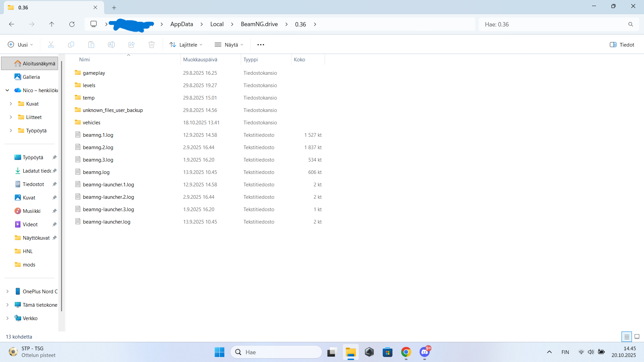
Task: Expand the Tämä tietokone tree node
Action: pos(7,305)
